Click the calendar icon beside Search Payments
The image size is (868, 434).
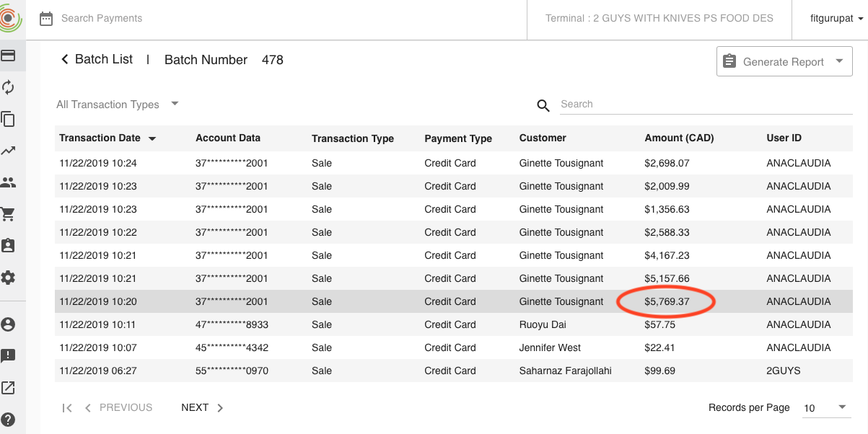46,19
